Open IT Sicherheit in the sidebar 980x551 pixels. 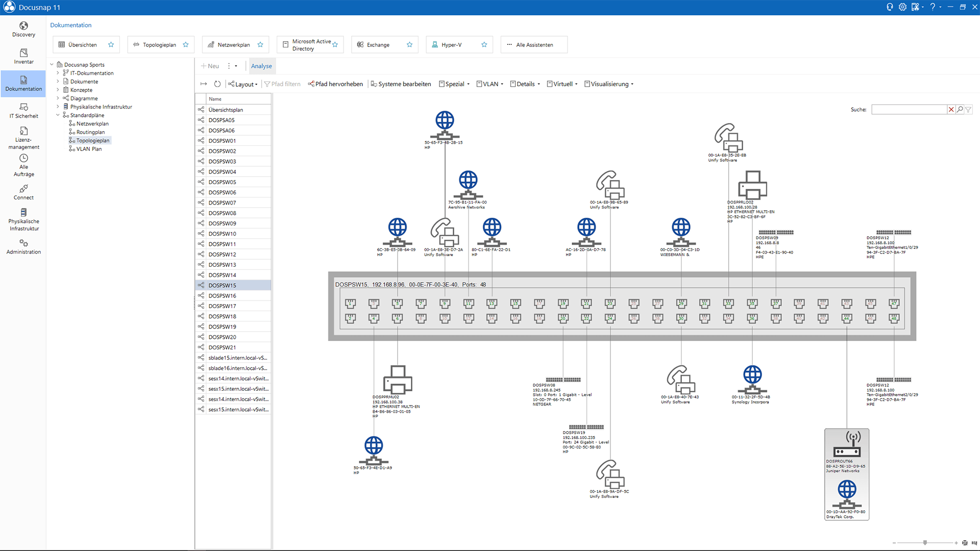point(23,110)
